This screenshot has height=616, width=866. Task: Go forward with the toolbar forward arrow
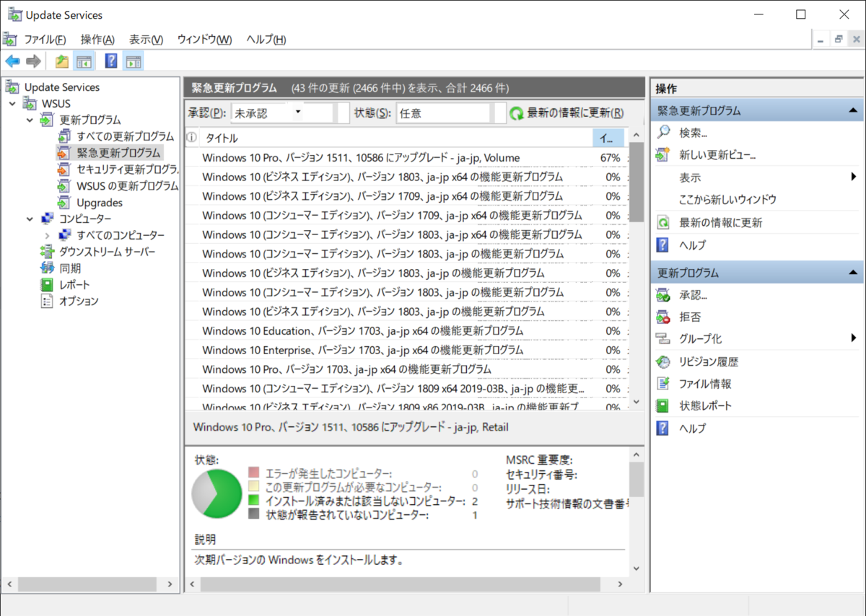click(x=33, y=61)
